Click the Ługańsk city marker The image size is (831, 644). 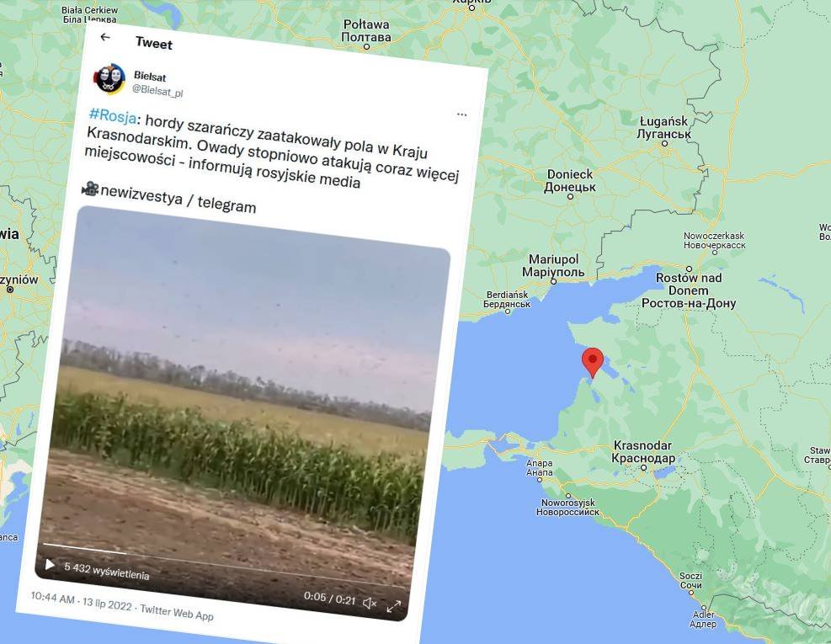pyautogui.click(x=664, y=144)
